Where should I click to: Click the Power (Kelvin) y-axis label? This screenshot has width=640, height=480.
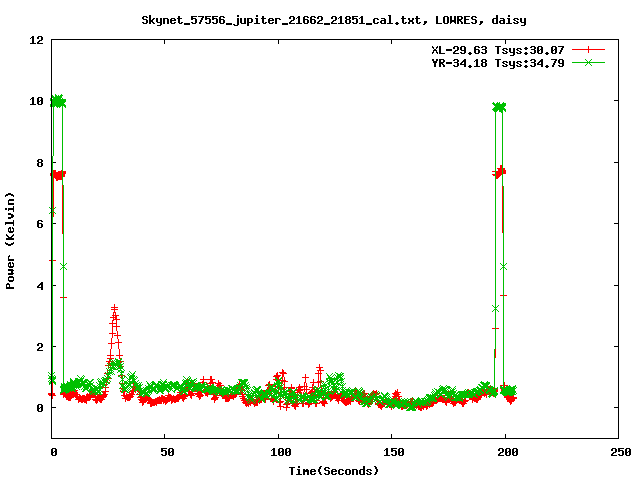click(x=10, y=241)
